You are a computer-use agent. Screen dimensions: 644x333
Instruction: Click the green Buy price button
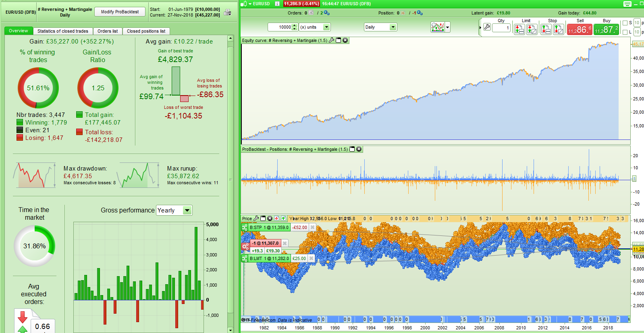point(606,29)
